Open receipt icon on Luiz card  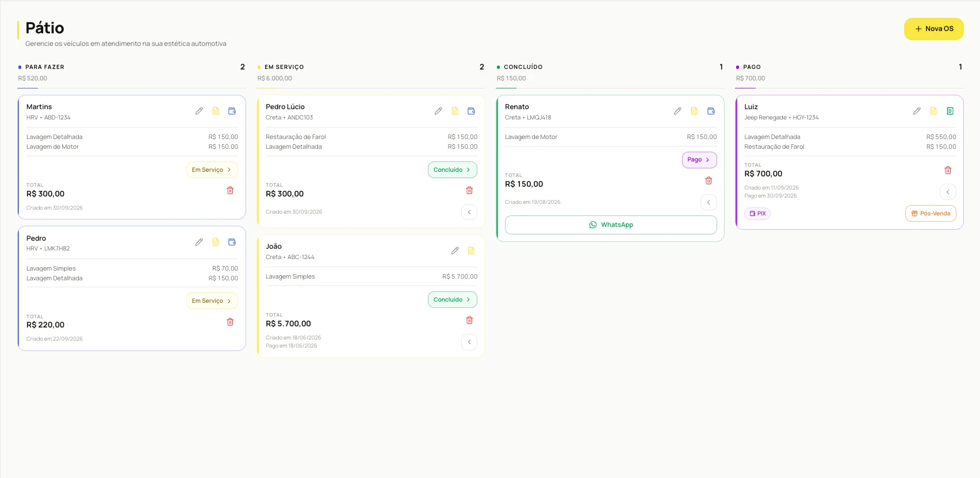950,111
